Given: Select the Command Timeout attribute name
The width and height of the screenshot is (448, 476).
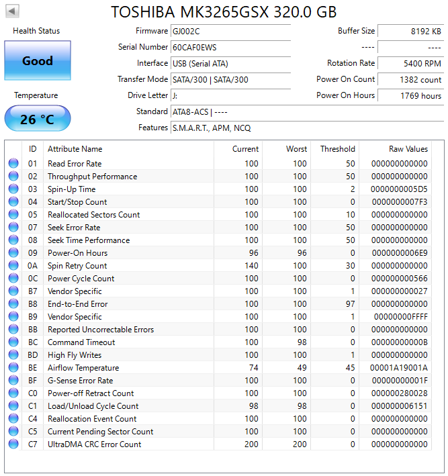Looking at the screenshot, I should (81, 342).
